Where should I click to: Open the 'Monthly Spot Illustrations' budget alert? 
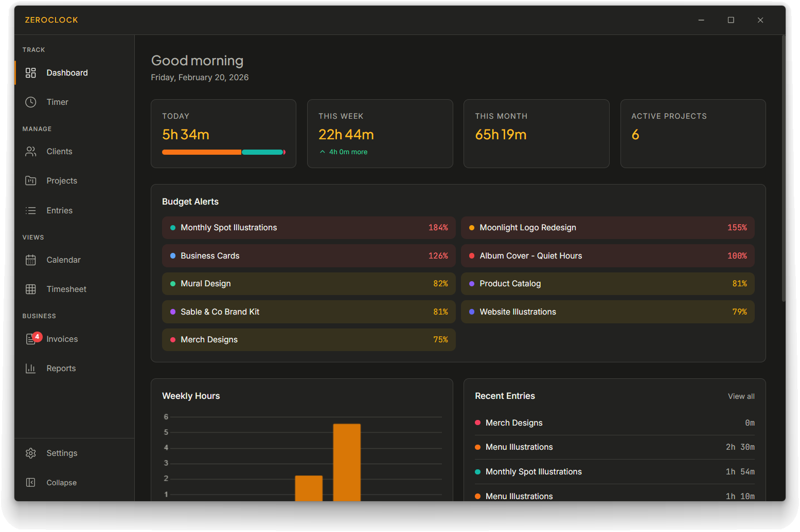(x=309, y=227)
